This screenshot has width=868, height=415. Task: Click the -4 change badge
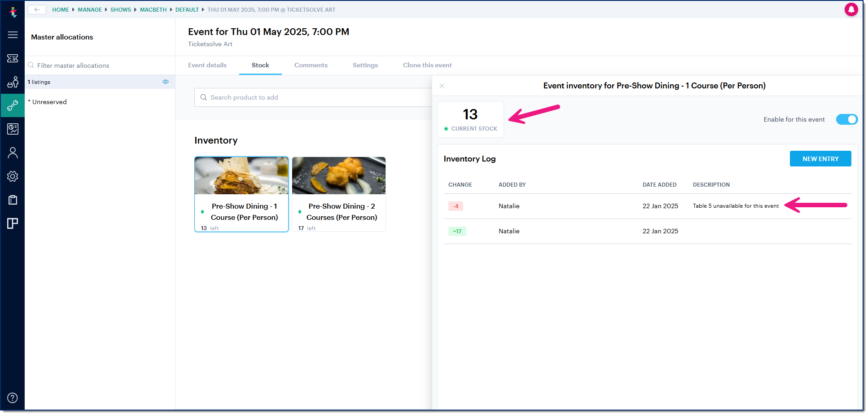(456, 206)
